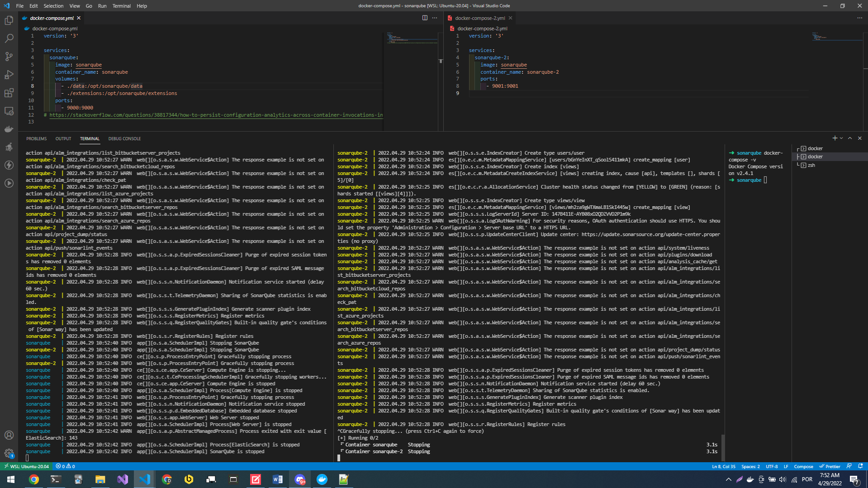
Task: Open the Extensions view
Action: [9, 93]
